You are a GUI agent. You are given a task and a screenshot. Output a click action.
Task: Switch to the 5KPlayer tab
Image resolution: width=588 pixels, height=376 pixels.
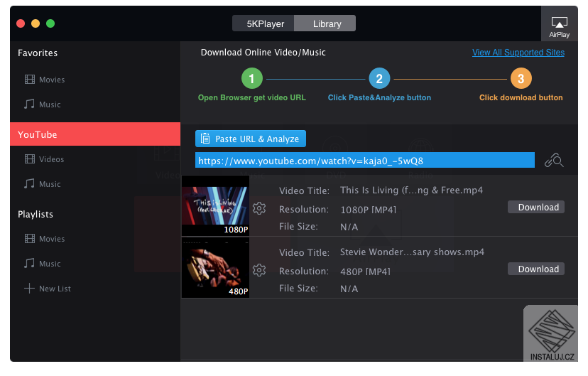pyautogui.click(x=263, y=23)
